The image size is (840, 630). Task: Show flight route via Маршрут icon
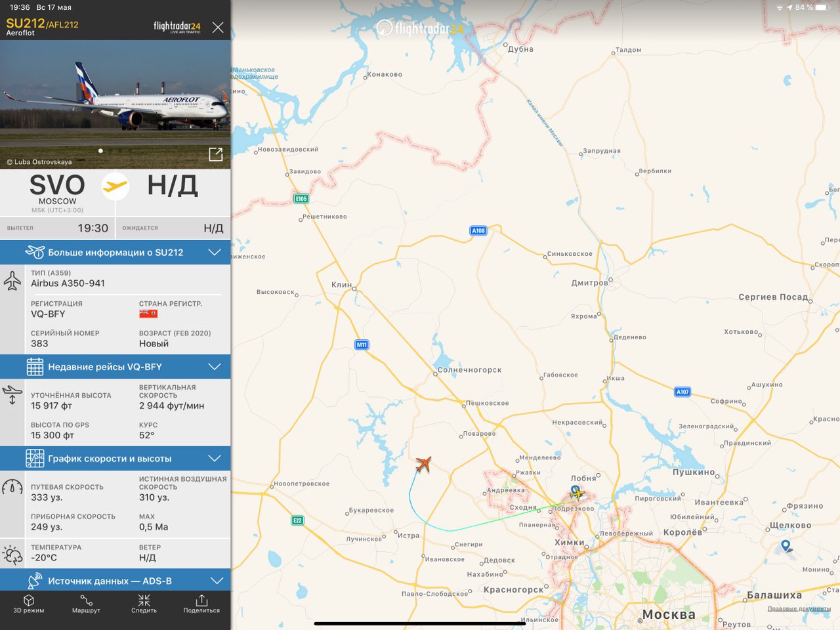coord(86,604)
